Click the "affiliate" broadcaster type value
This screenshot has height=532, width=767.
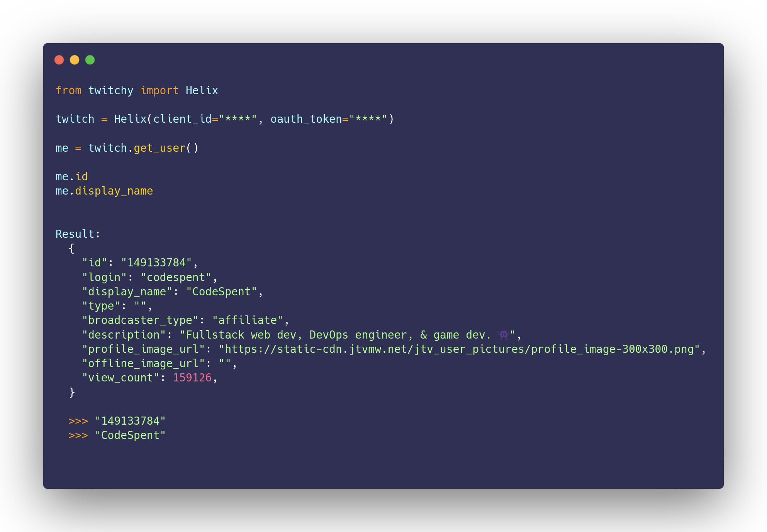pyautogui.click(x=248, y=320)
